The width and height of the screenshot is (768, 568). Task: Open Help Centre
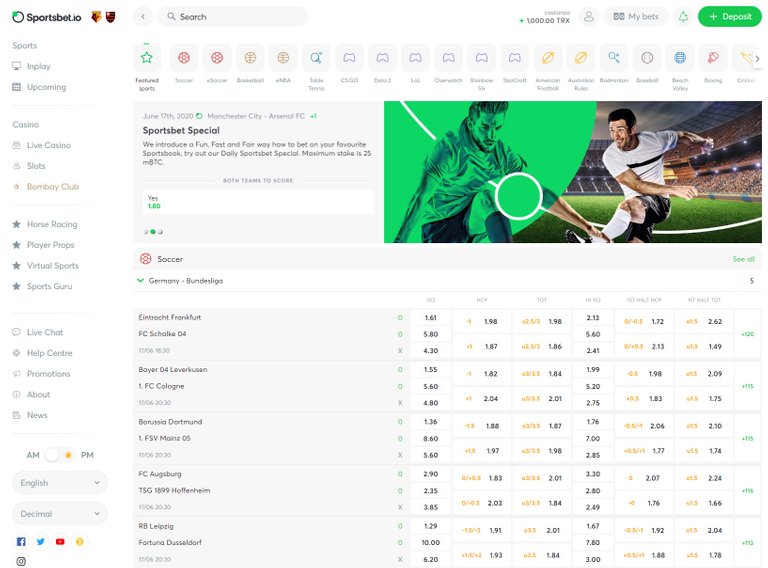42,353
